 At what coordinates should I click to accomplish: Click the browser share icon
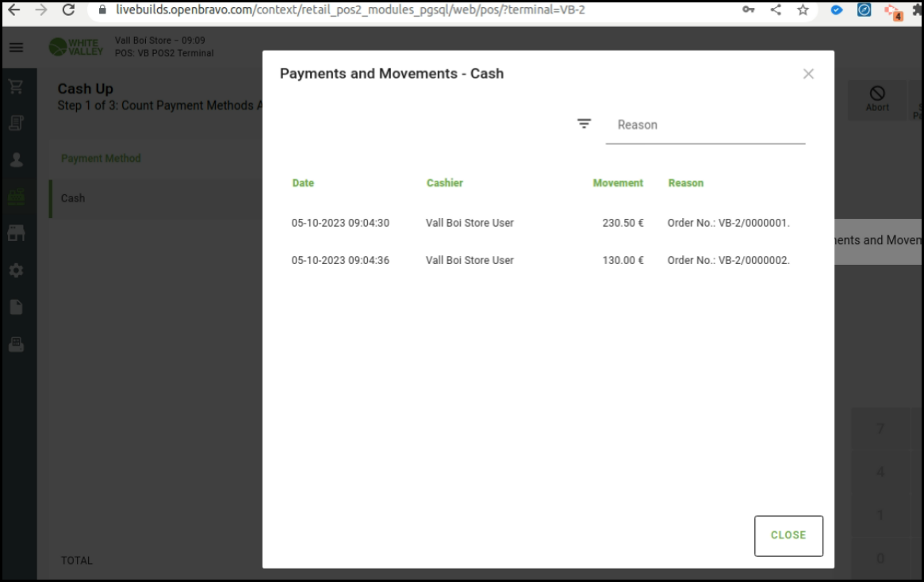click(x=776, y=10)
